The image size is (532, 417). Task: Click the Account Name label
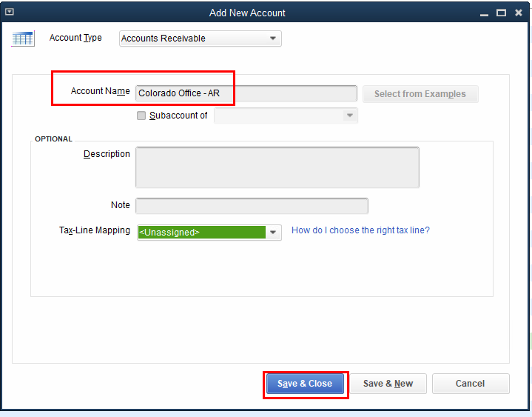click(x=101, y=91)
